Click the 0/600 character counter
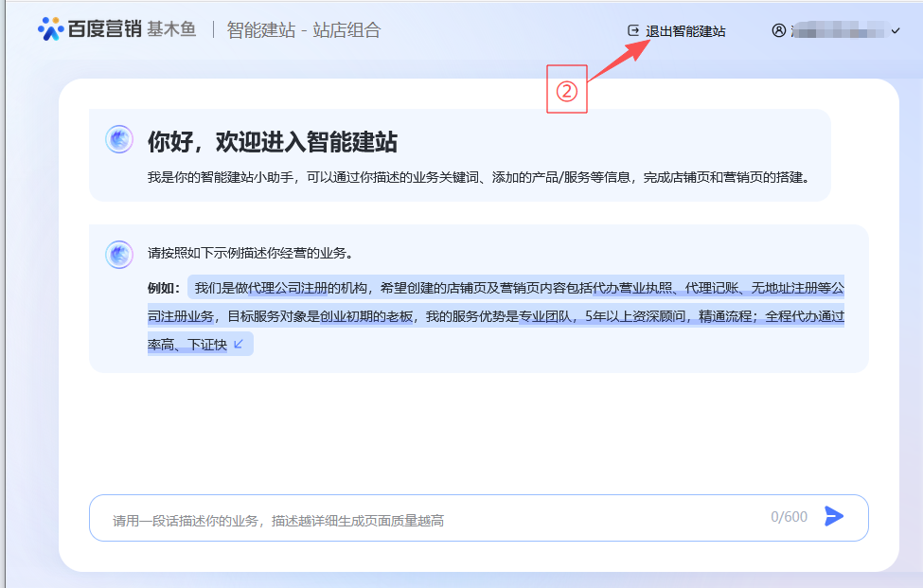The height and width of the screenshot is (588, 923). coord(789,517)
